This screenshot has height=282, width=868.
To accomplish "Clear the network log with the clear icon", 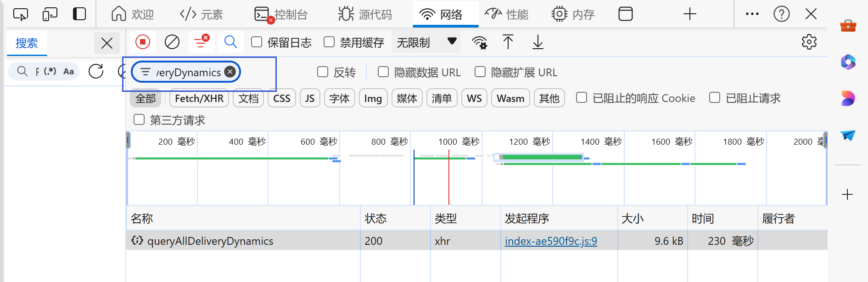I will [x=172, y=42].
